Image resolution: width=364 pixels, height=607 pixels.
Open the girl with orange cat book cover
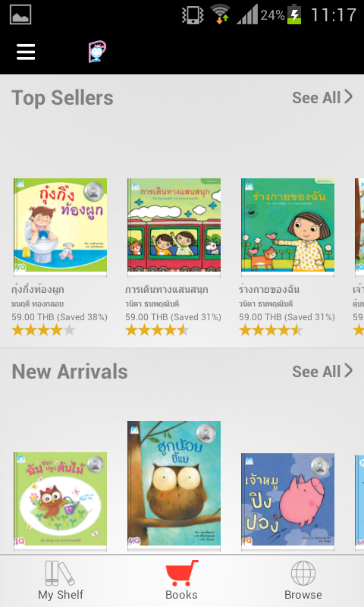(288, 225)
